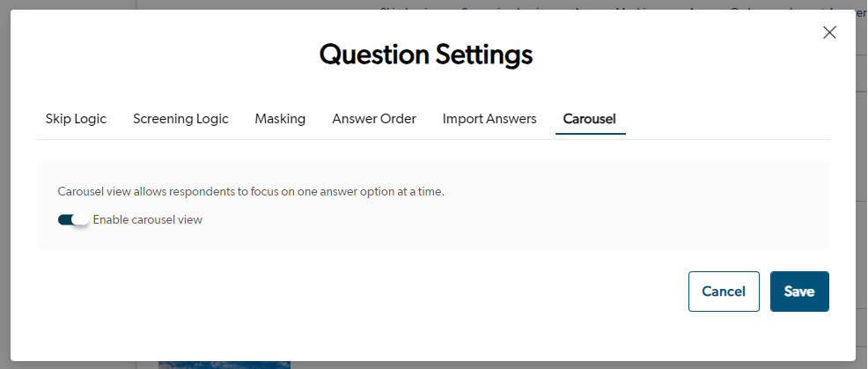
Task: Click the dimmed page area right of the thumbnail
Action: coord(528,364)
